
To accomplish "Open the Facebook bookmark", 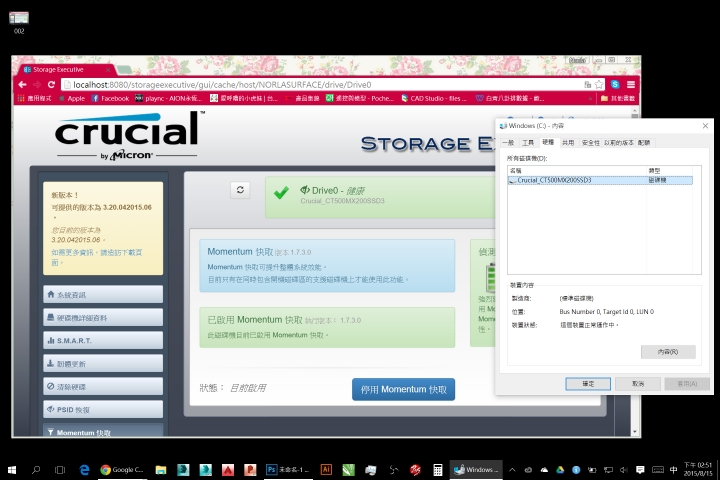I will [110, 98].
